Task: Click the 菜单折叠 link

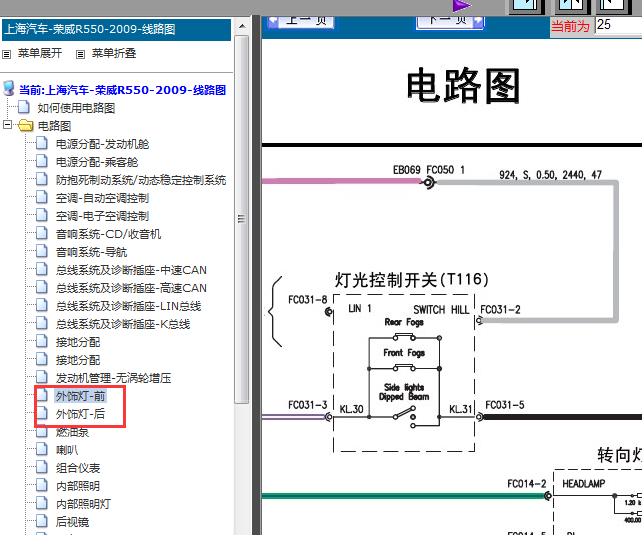Action: [x=114, y=53]
